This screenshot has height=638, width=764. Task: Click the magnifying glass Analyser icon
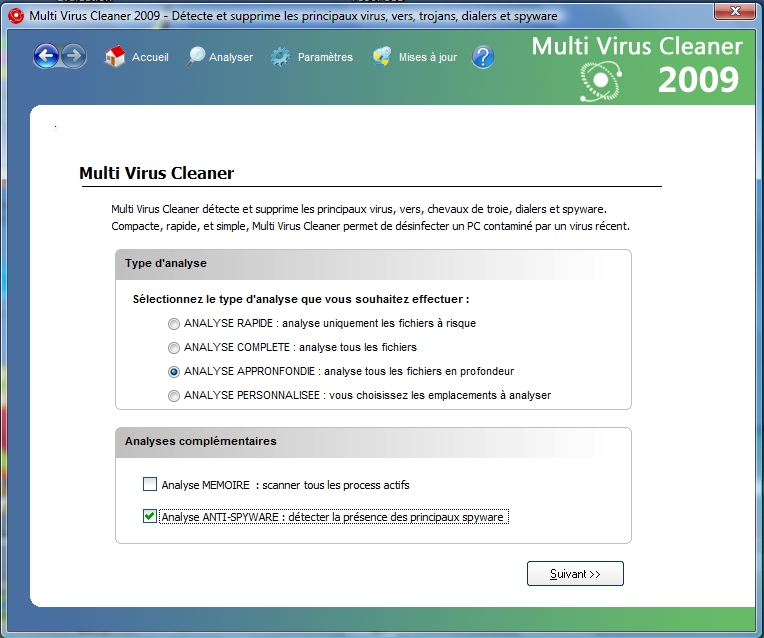196,57
